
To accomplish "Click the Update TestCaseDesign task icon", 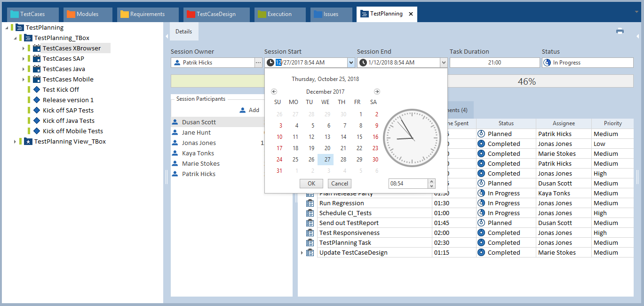I will [x=310, y=253].
